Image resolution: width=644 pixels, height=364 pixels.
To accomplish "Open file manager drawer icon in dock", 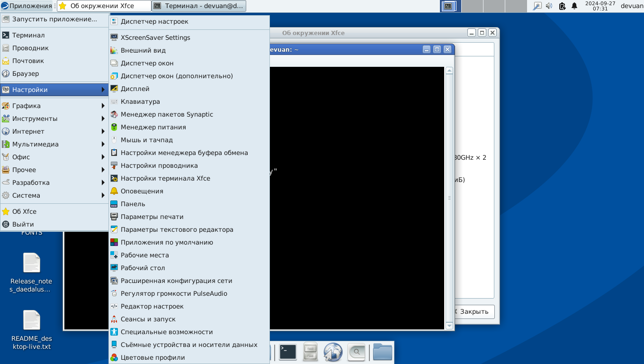I will pos(310,352).
